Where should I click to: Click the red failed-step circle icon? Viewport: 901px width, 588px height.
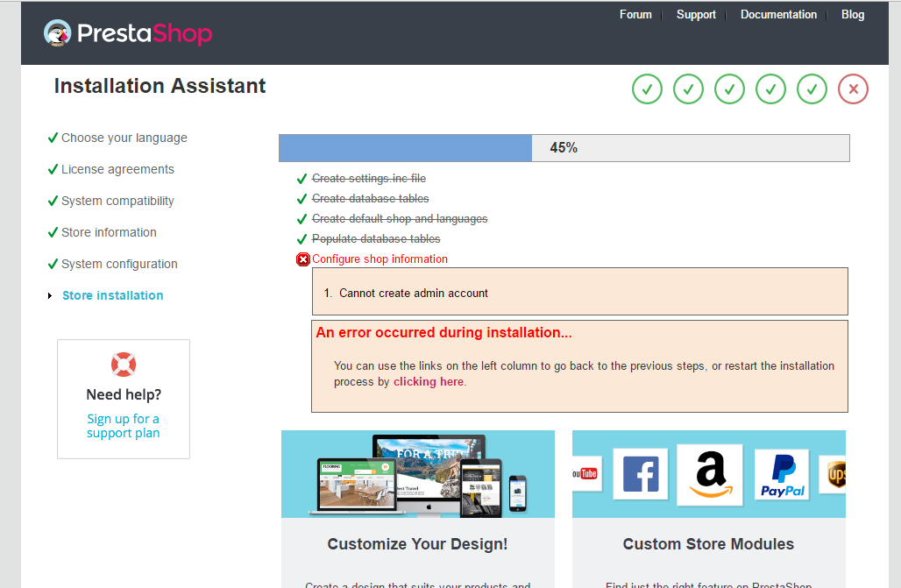pos(854,89)
